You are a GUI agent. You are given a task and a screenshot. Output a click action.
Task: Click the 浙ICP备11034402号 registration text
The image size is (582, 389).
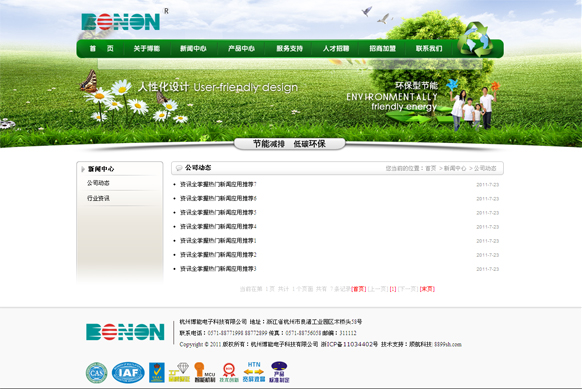pyautogui.click(x=349, y=344)
